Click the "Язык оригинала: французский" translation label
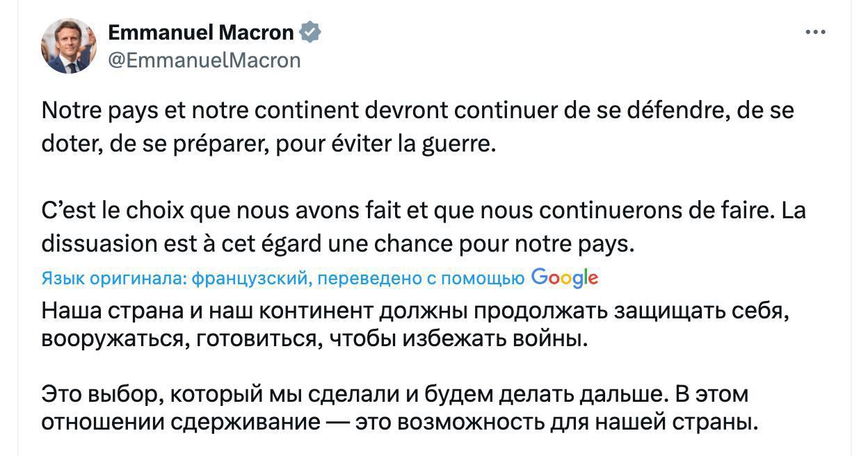This screenshot has width=868, height=456. (x=173, y=279)
